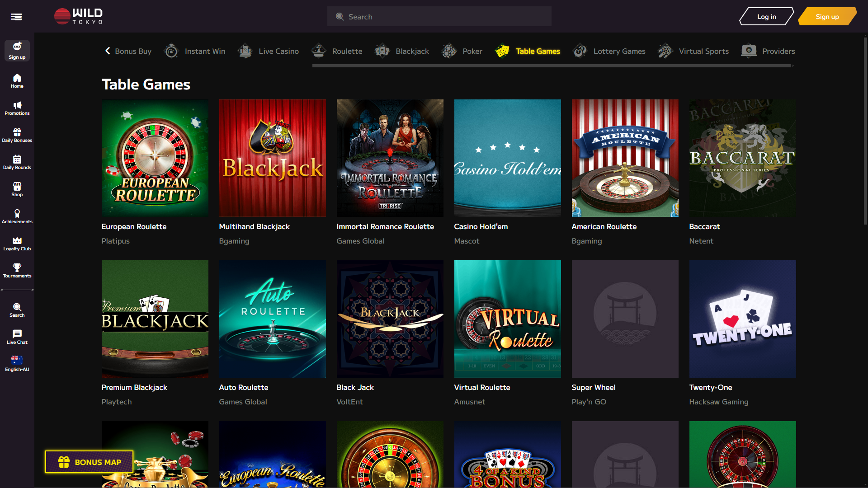868x488 pixels.
Task: Click the Casino Hold'em title
Action: pyautogui.click(x=481, y=226)
